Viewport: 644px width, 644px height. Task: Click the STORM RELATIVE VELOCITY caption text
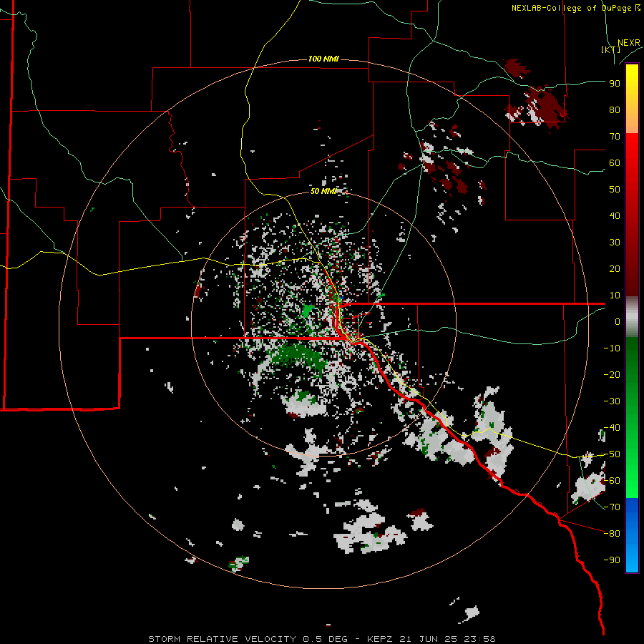pyautogui.click(x=222, y=639)
